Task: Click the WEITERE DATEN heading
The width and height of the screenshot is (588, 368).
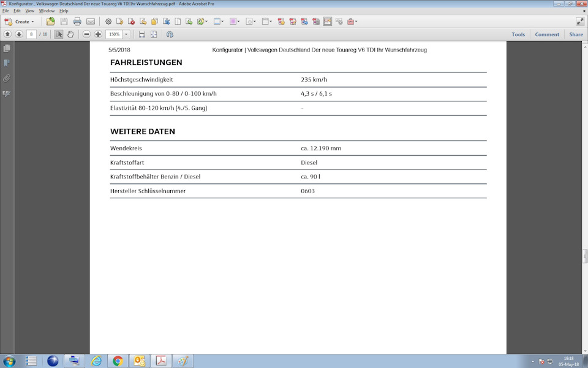Action: tap(143, 131)
